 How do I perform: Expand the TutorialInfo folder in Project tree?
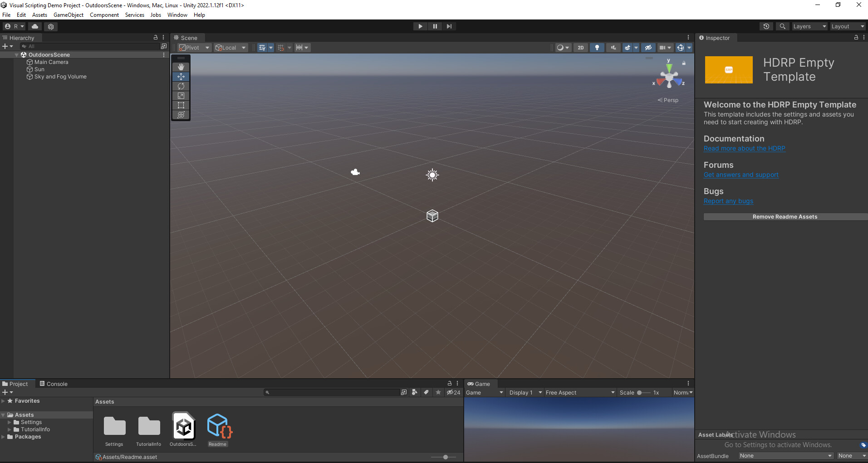click(10, 429)
